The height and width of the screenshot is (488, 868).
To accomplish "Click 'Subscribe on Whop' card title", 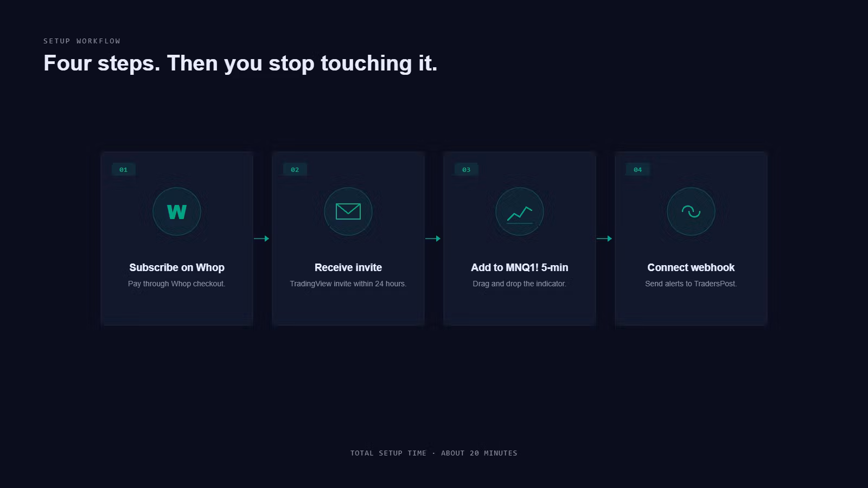I will [177, 267].
